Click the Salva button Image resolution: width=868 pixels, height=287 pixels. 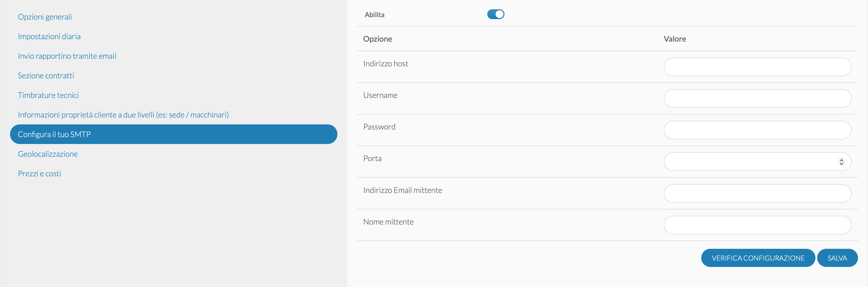[x=837, y=258]
